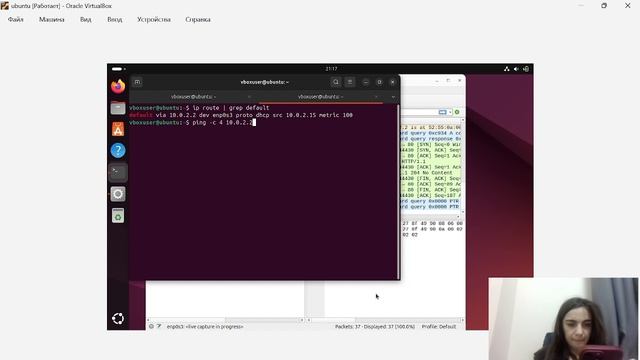The image size is (640, 360).
Task: Switch to the first vboxuser@ubuntu terminal tab
Action: pyautogui.click(x=193, y=97)
